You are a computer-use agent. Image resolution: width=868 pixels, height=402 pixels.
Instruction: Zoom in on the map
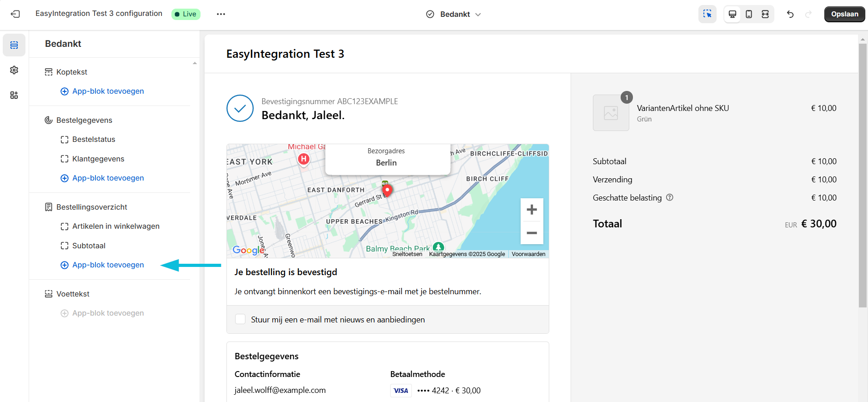[532, 210]
